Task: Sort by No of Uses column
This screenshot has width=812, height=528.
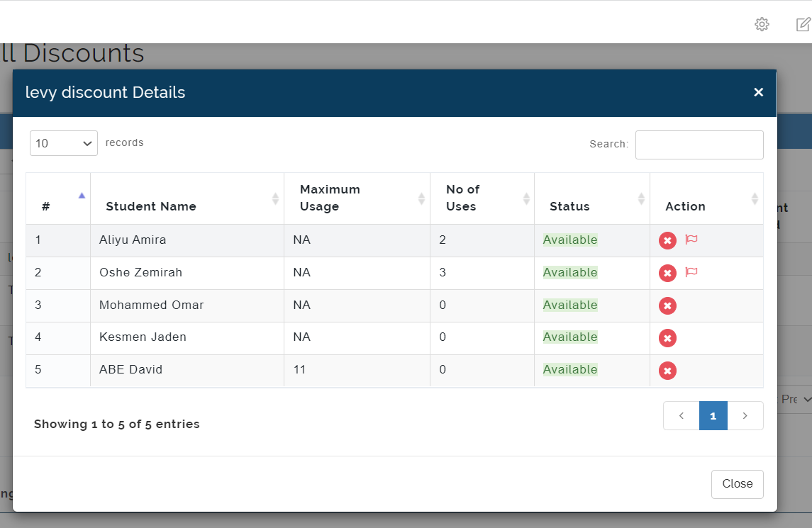Action: point(482,198)
